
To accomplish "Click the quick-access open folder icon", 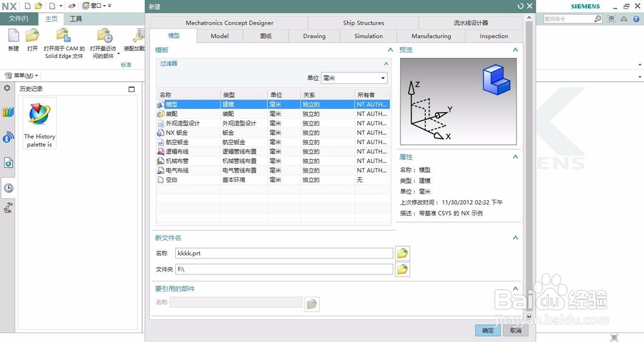I will [38, 6].
